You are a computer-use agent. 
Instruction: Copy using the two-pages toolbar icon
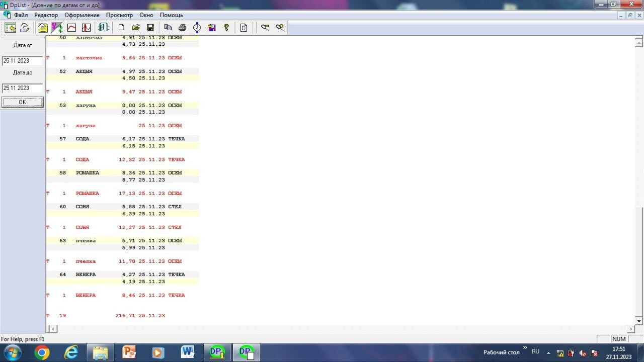coord(168,28)
